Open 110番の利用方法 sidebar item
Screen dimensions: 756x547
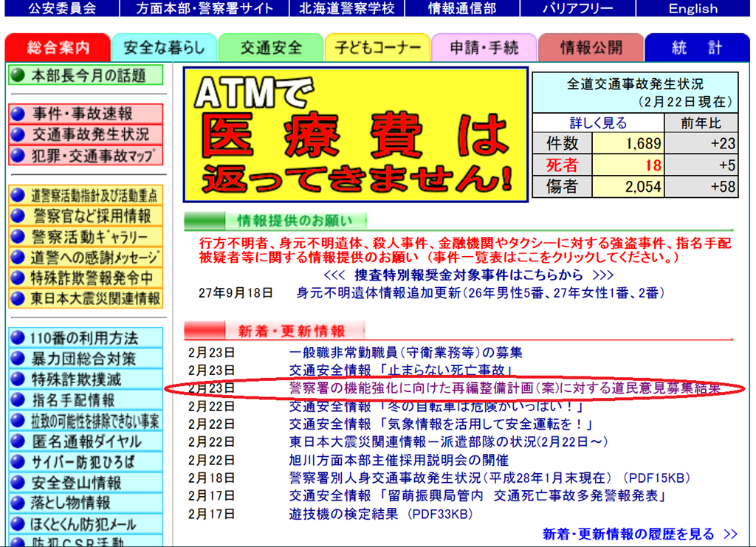pos(86,338)
